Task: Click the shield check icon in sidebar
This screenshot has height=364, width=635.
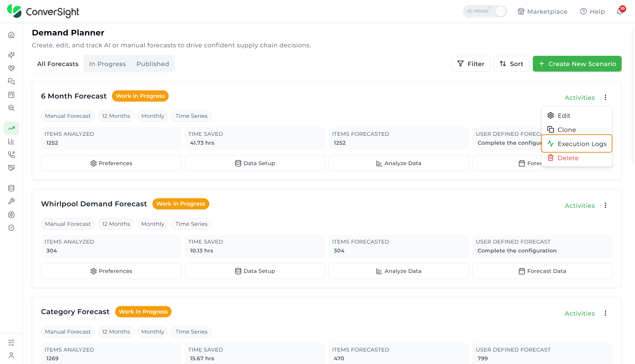Action: coord(11,228)
